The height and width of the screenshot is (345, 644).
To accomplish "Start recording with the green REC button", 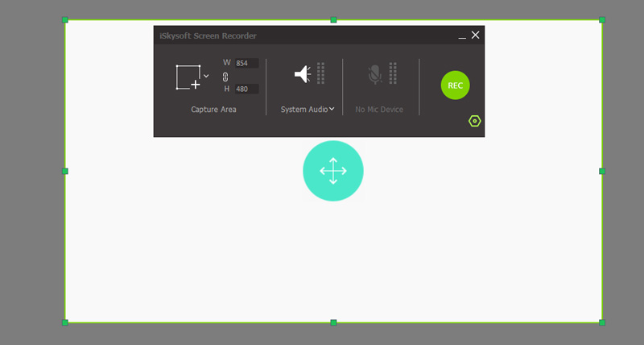I will click(x=455, y=85).
